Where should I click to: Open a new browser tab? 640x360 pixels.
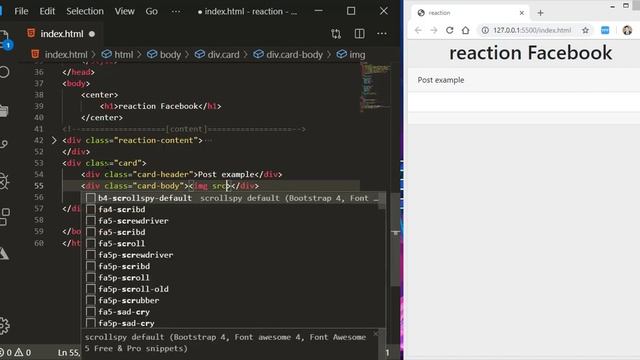point(540,13)
